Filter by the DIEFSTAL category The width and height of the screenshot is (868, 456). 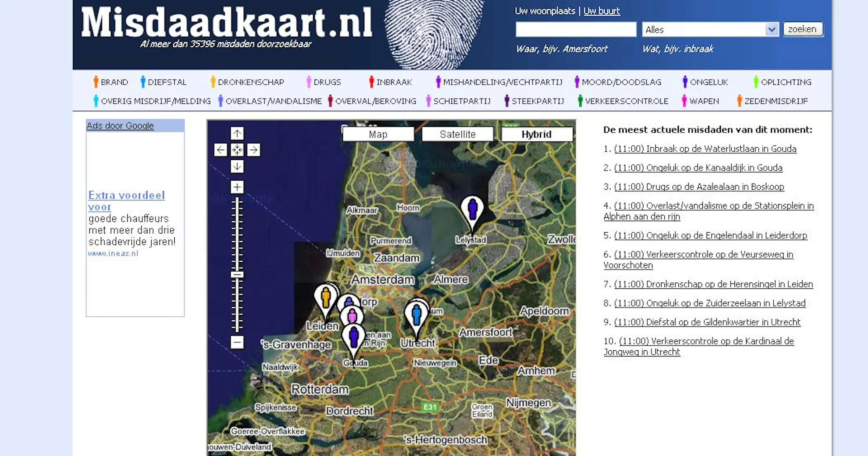(x=163, y=82)
